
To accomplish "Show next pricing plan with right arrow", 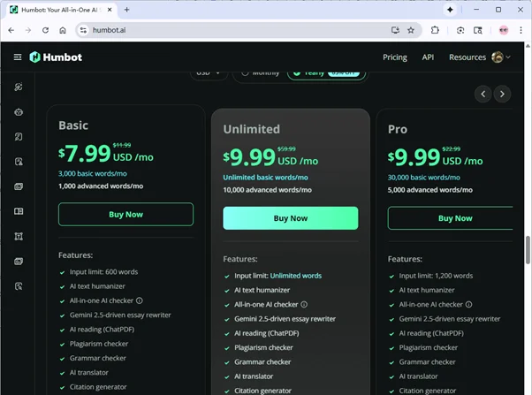I will point(502,94).
